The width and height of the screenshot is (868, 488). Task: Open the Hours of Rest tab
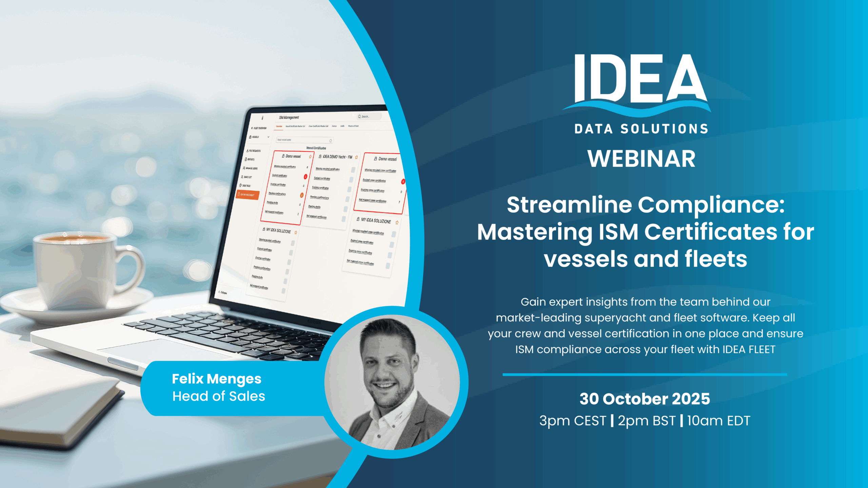click(353, 126)
